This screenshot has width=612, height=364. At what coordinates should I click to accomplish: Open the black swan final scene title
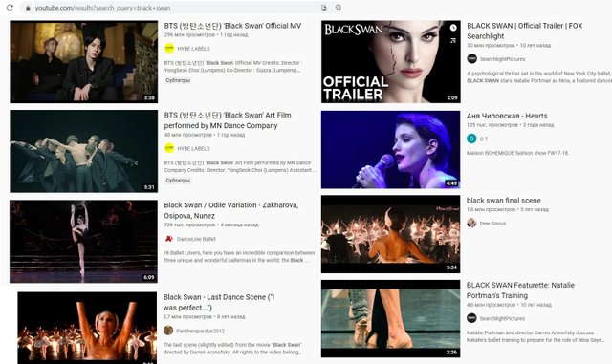click(x=504, y=201)
